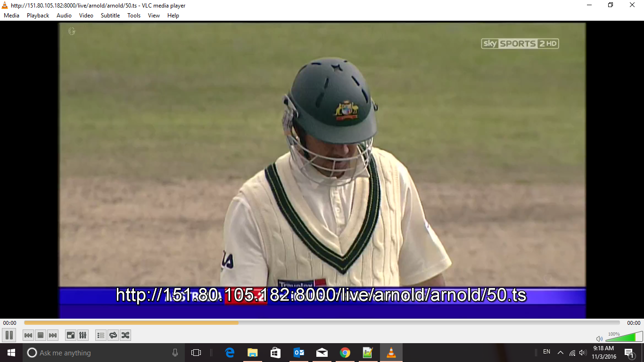This screenshot has height=362, width=644.
Task: Open File Explorer from taskbar
Action: point(253,353)
